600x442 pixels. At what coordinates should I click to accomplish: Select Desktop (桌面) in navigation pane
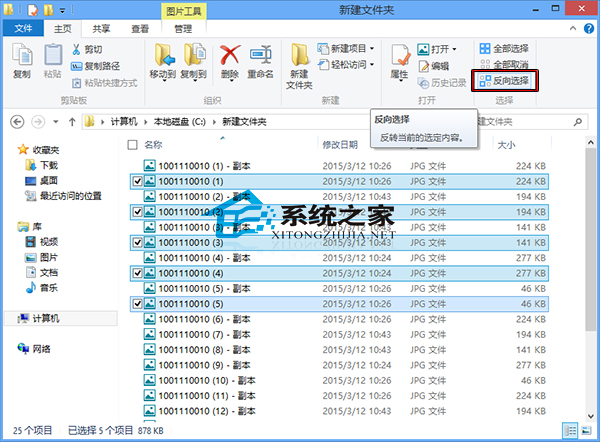point(41,181)
